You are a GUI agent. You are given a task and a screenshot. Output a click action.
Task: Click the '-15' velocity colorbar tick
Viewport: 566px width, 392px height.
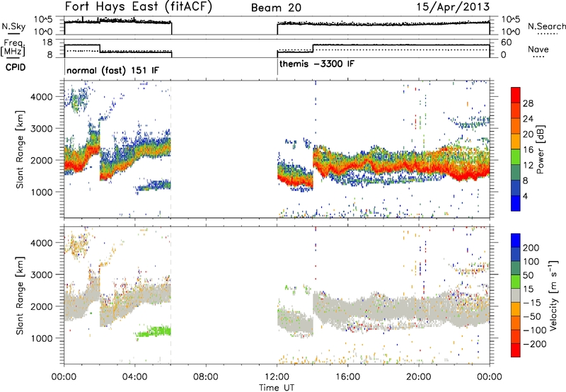[532, 302]
